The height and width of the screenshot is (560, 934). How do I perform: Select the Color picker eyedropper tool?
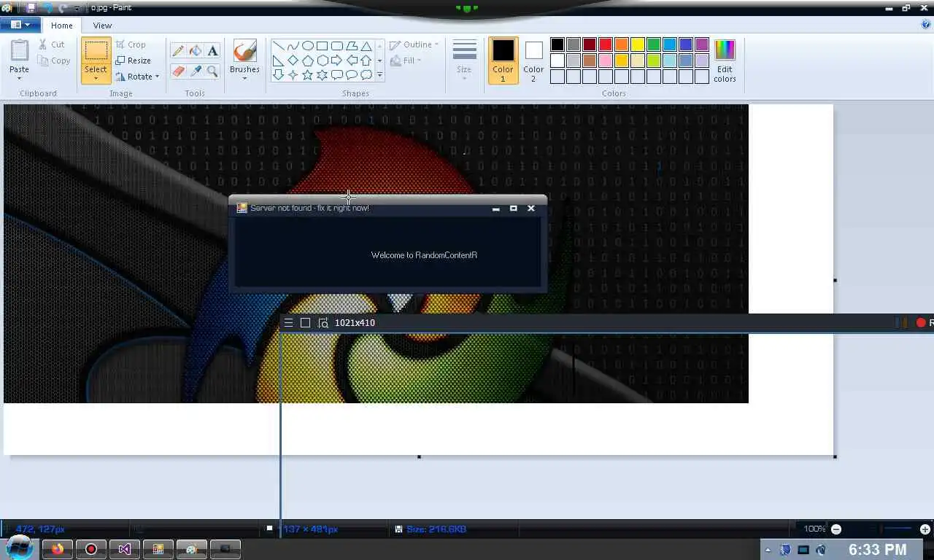(195, 71)
